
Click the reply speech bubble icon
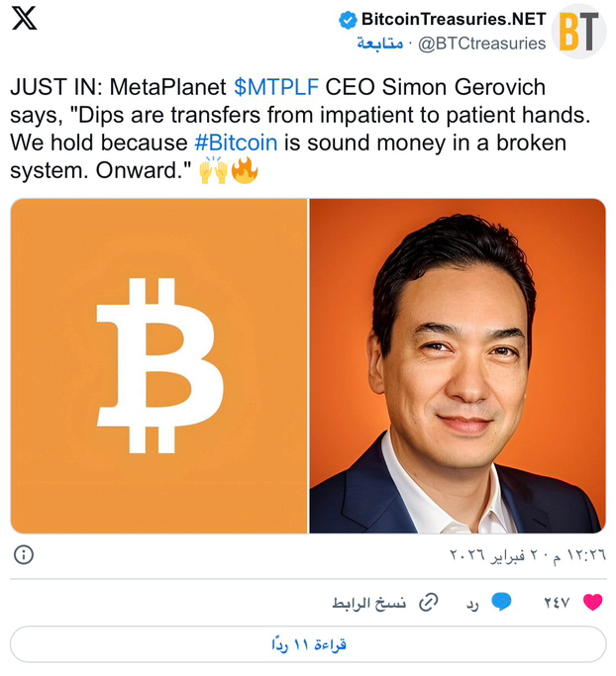pos(502,602)
